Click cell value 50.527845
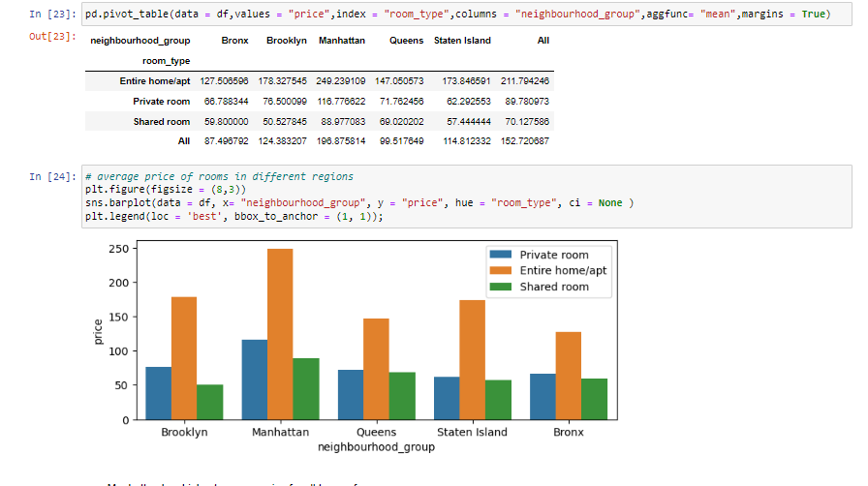 click(285, 122)
